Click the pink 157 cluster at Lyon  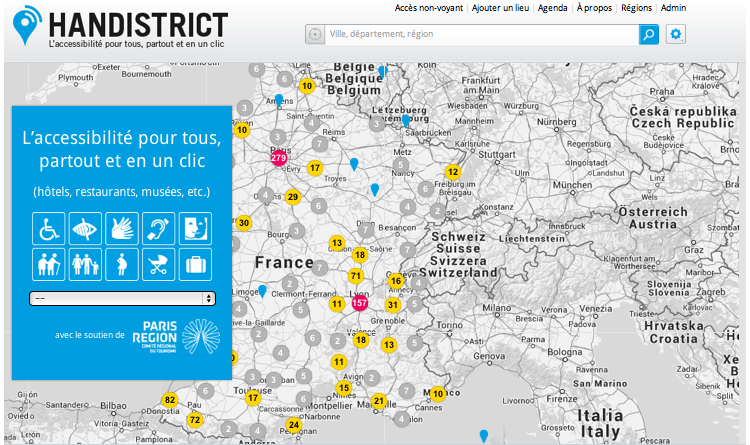[360, 303]
